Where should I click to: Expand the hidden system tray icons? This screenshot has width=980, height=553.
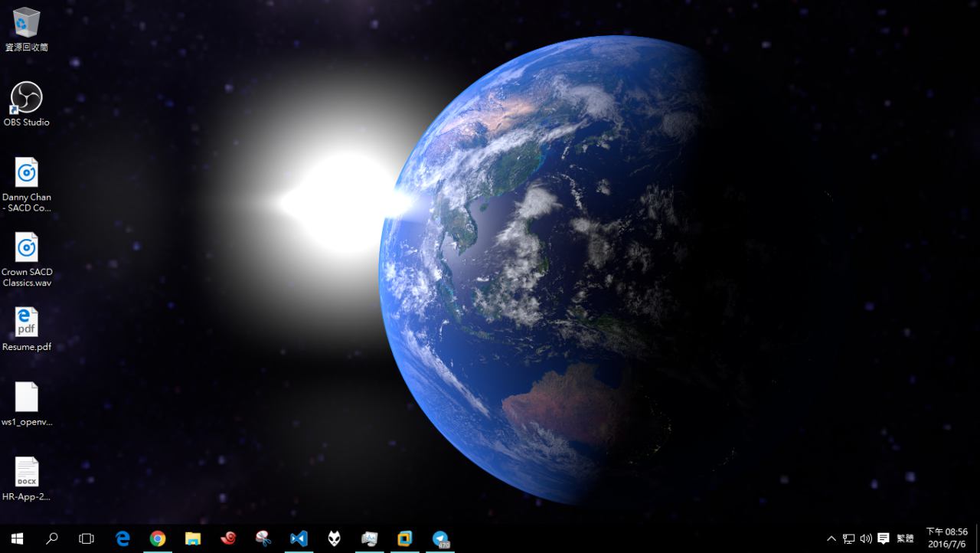coord(831,538)
